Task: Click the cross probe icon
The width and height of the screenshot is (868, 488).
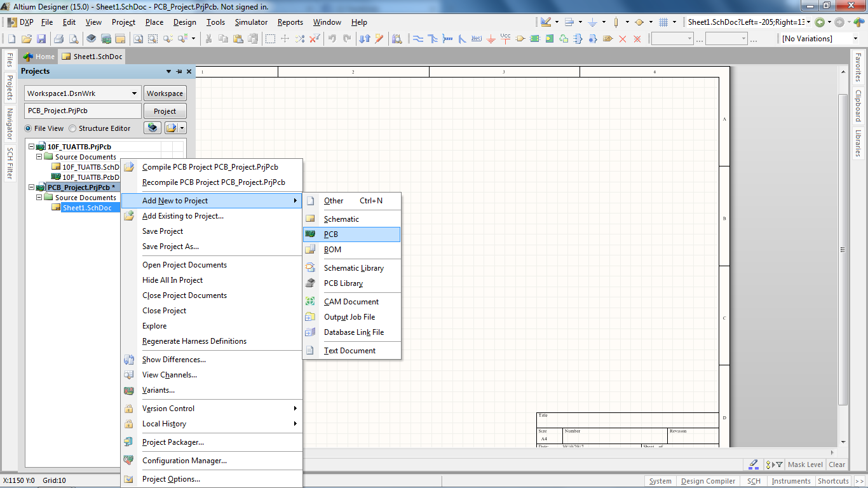Action: pos(379,39)
